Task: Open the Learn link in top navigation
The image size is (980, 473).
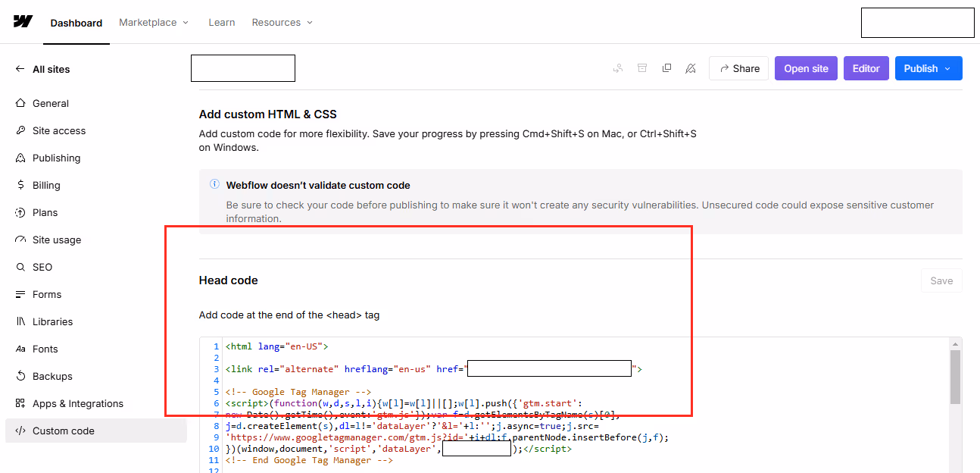Action: pos(222,23)
